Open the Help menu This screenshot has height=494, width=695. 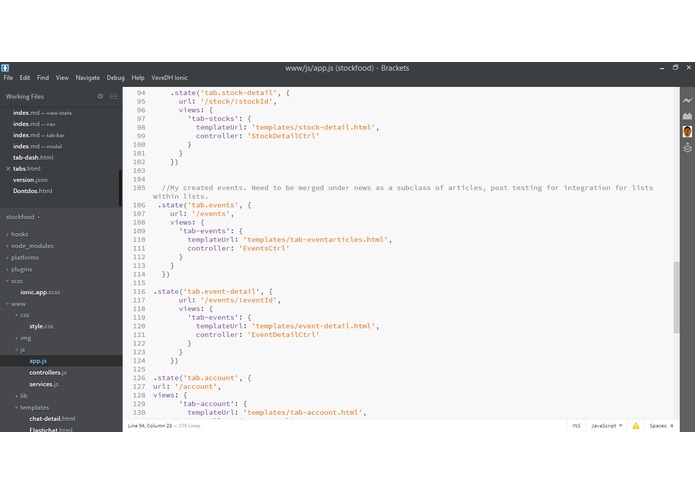pyautogui.click(x=138, y=78)
